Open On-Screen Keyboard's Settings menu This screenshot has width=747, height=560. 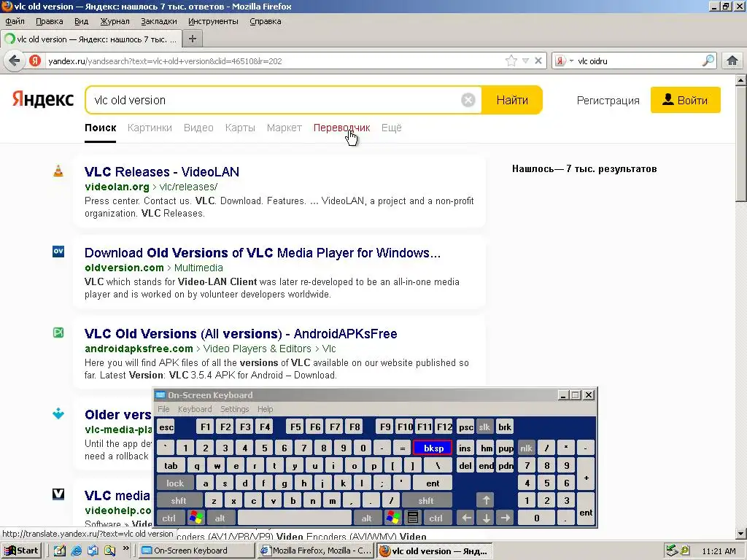point(234,409)
